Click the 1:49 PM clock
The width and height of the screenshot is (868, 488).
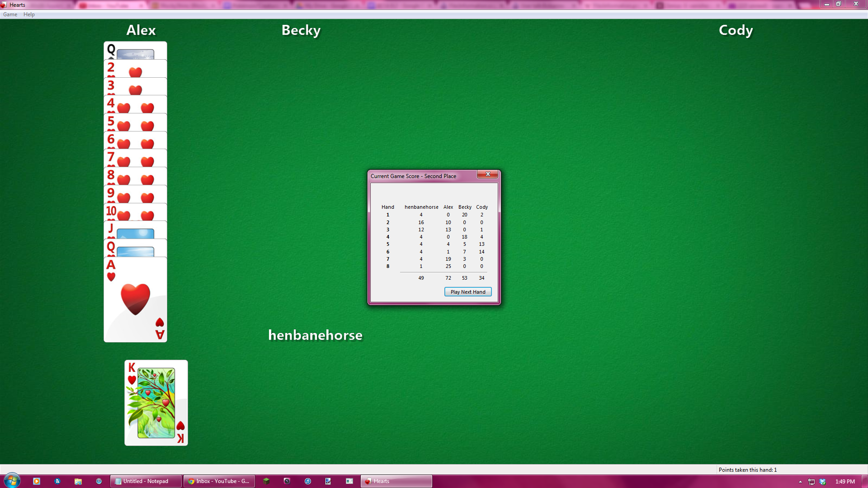(845, 482)
